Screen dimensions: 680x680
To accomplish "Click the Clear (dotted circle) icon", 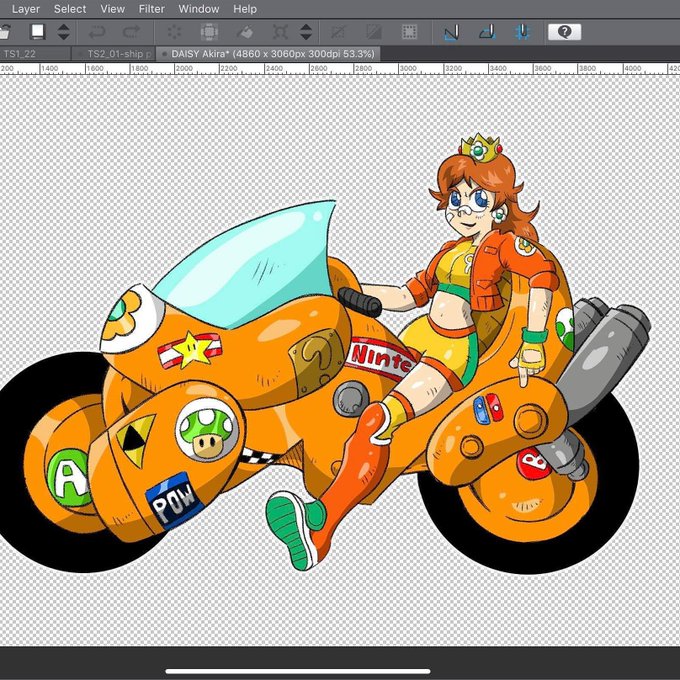I will pyautogui.click(x=176, y=32).
